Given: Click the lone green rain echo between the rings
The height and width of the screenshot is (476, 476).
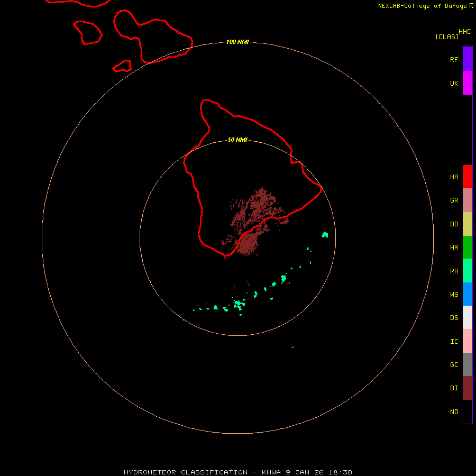Looking at the screenshot, I should coord(292,347).
